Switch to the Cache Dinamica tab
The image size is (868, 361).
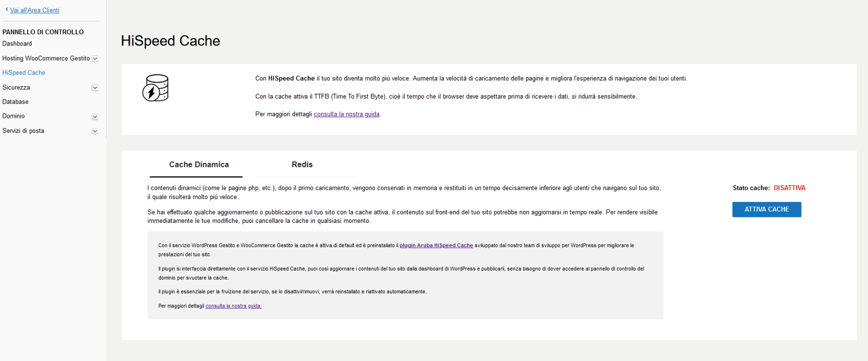coord(198,165)
